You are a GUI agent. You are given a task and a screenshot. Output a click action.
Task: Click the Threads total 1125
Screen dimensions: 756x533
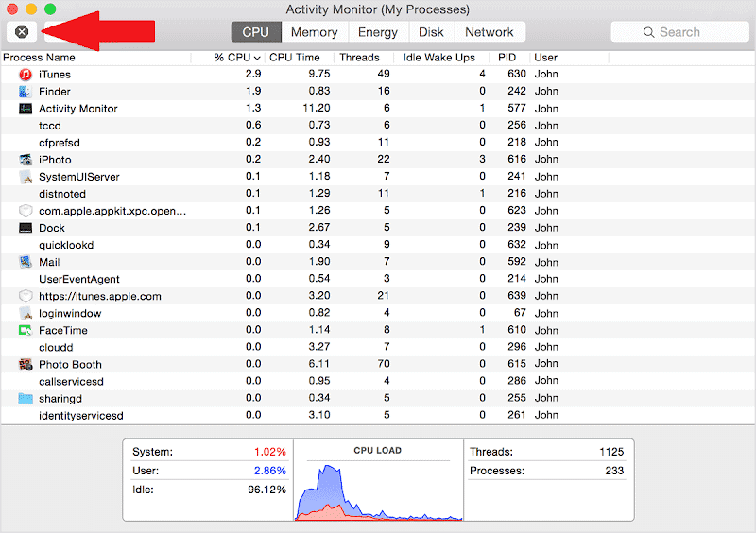click(611, 452)
